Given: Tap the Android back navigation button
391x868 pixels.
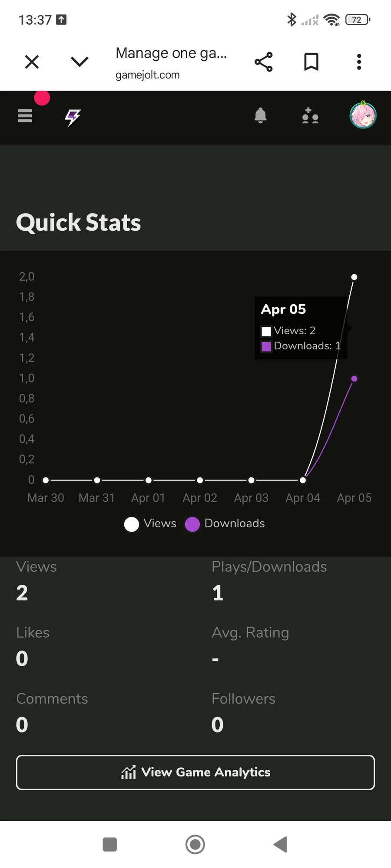Looking at the screenshot, I should 281,845.
